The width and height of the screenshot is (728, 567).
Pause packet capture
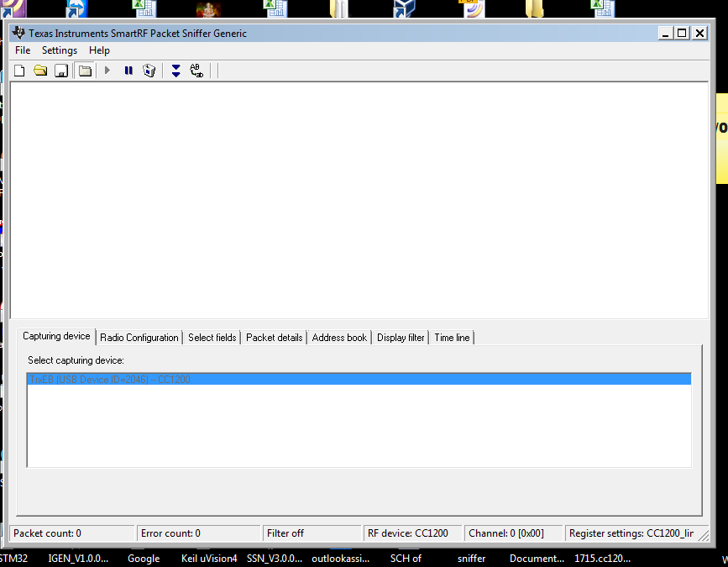pyautogui.click(x=128, y=70)
